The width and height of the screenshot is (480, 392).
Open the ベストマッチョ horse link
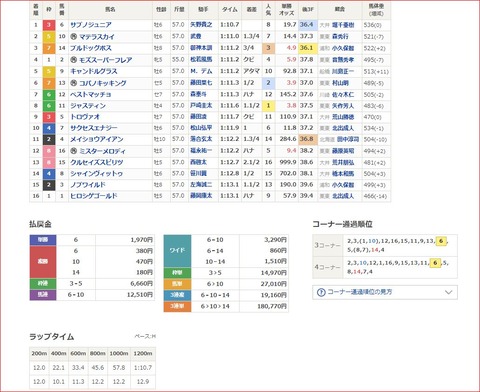[x=91, y=94]
